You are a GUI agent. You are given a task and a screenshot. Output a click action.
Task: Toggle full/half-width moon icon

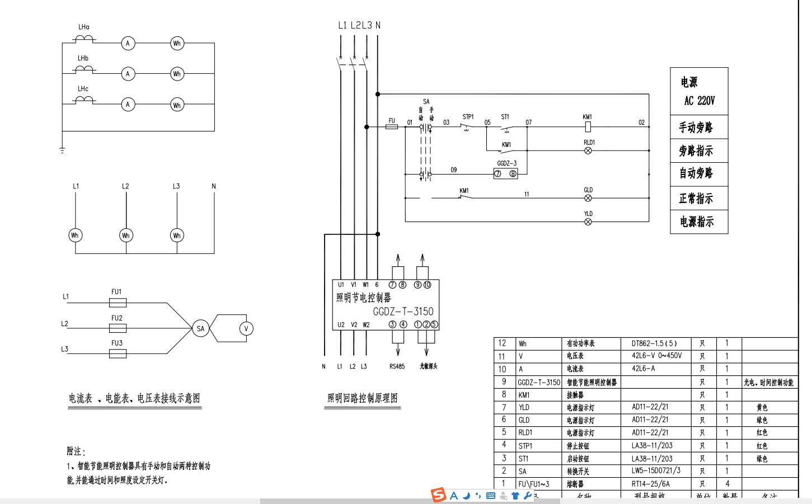pos(466,496)
